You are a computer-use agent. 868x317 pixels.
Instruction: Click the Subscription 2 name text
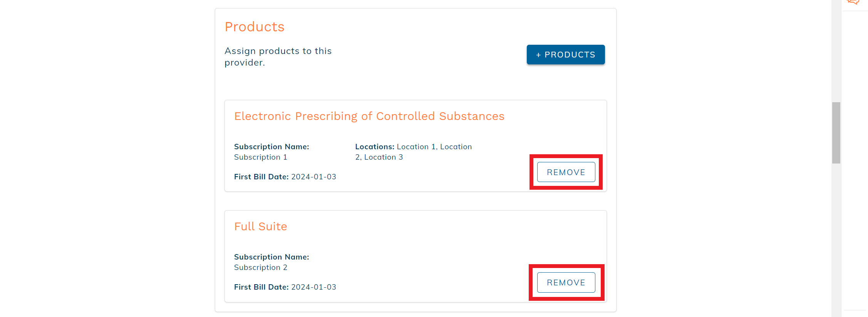(261, 267)
